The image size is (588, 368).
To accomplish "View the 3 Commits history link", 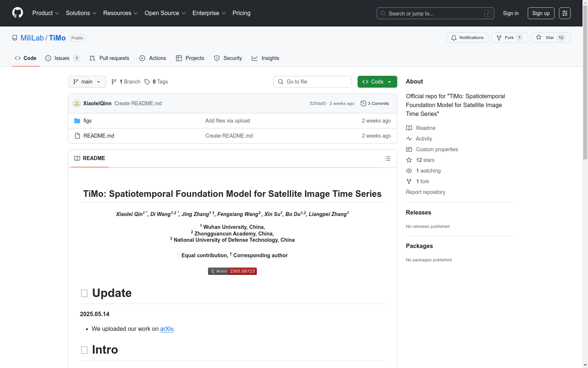I will point(375,103).
